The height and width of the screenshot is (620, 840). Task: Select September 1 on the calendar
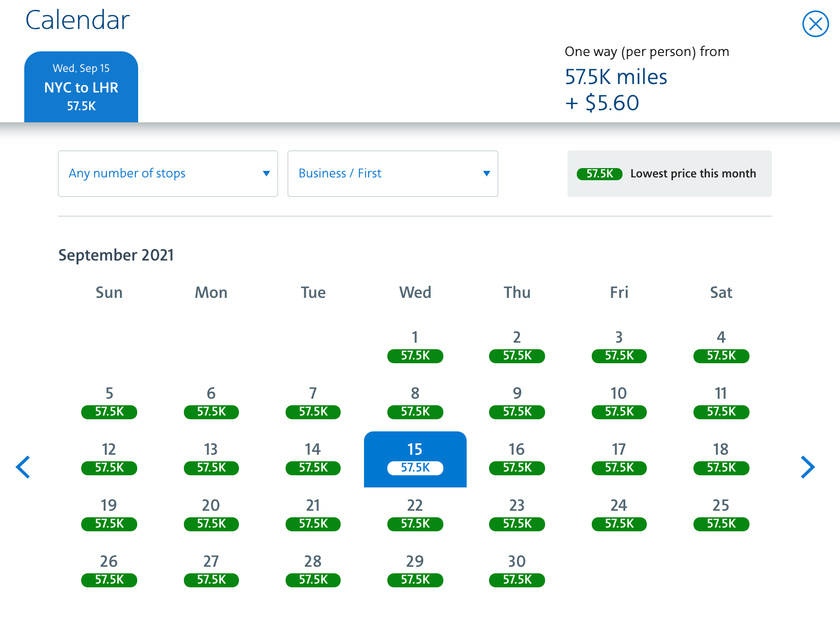[x=415, y=346]
